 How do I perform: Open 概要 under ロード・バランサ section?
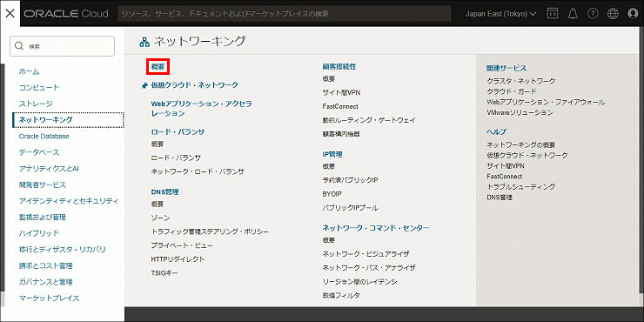(x=158, y=144)
